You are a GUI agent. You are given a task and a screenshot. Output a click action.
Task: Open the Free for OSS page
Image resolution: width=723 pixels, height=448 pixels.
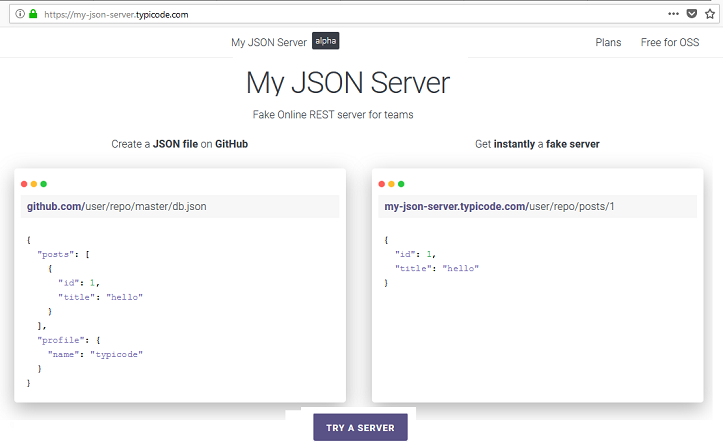point(670,42)
